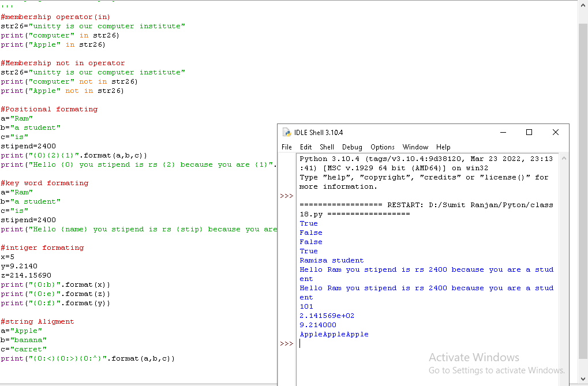Click the IDLE Shell Python icon in title bar
The image size is (588, 386).
click(x=287, y=132)
